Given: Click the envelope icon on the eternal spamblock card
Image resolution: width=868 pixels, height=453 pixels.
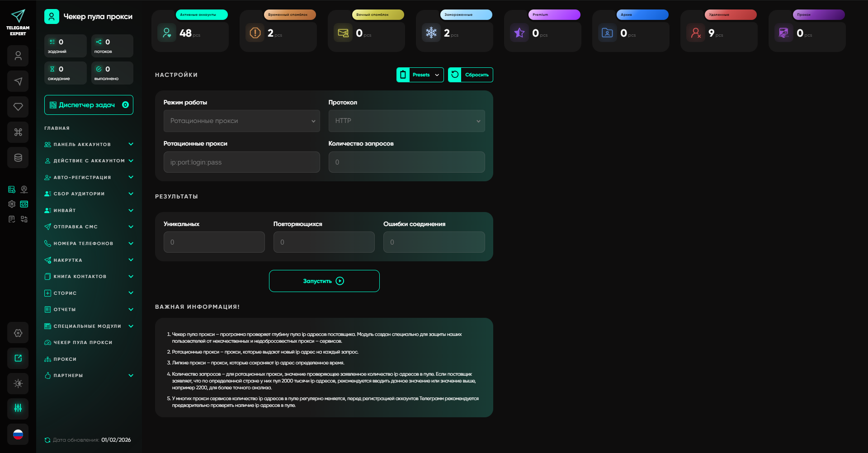Looking at the screenshot, I should tap(343, 33).
